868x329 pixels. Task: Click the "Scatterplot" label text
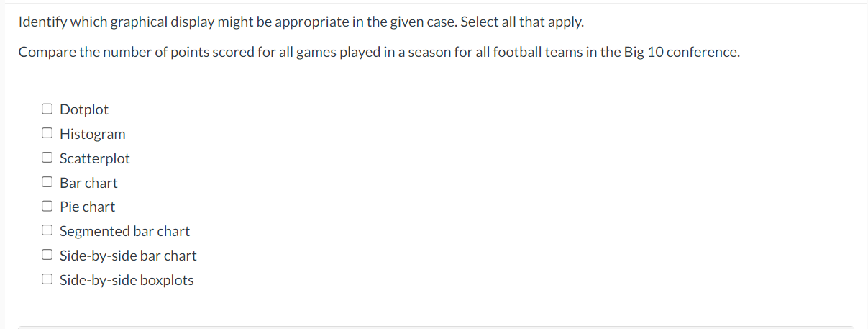click(95, 158)
